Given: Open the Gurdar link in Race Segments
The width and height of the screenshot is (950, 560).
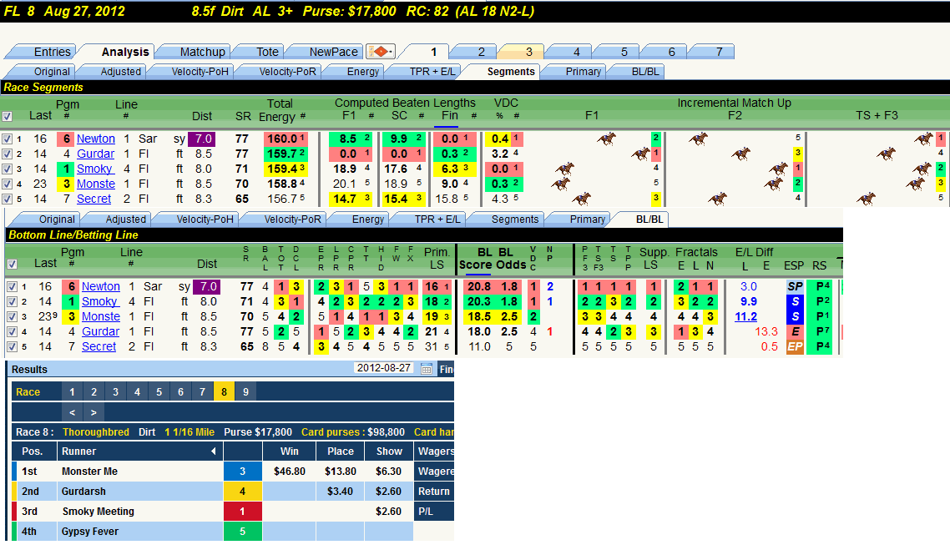Looking at the screenshot, I should [95, 154].
